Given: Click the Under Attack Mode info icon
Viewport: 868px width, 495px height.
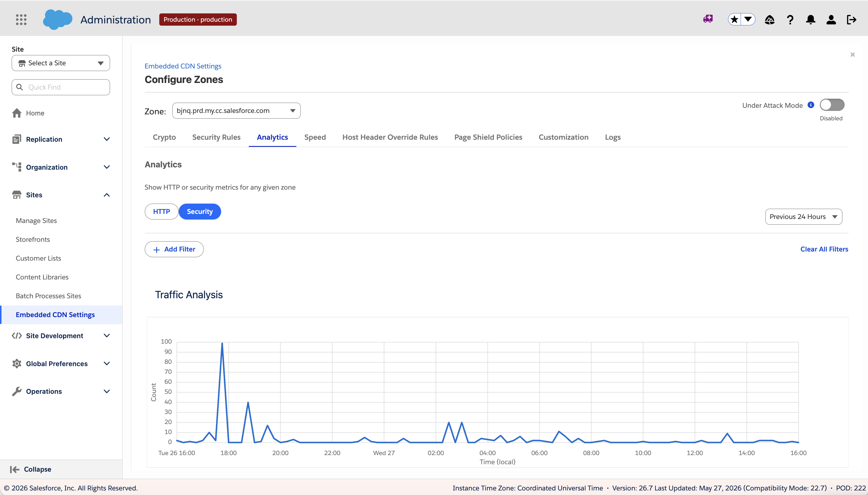Looking at the screenshot, I should tap(811, 105).
